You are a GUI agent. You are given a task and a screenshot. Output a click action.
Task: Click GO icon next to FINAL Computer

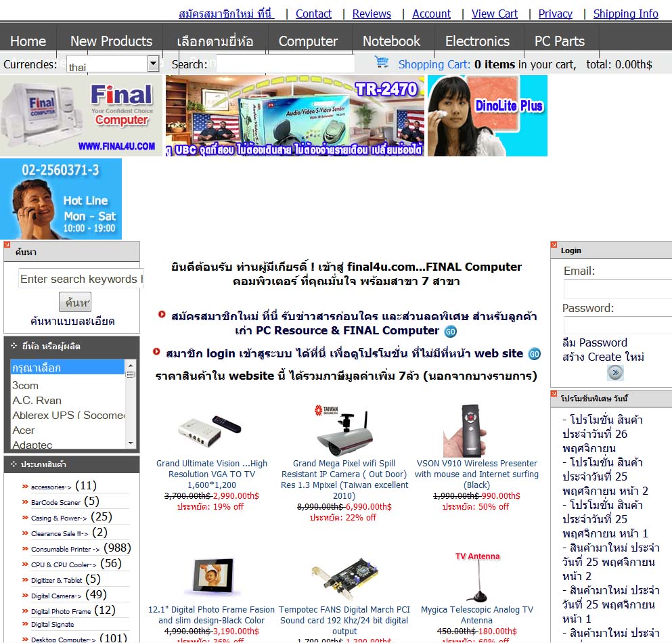[451, 332]
